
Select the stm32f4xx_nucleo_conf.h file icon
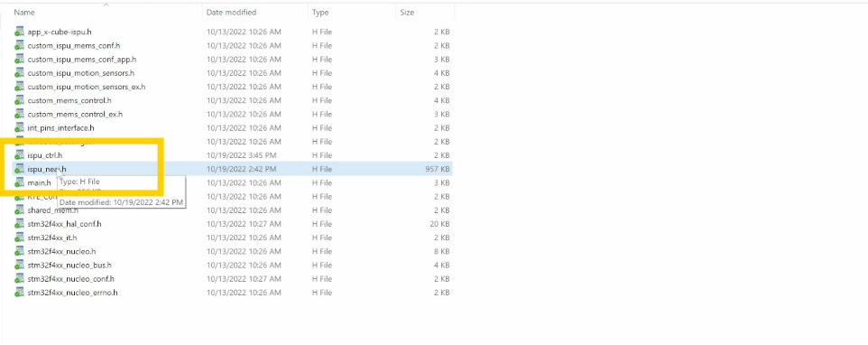19,278
